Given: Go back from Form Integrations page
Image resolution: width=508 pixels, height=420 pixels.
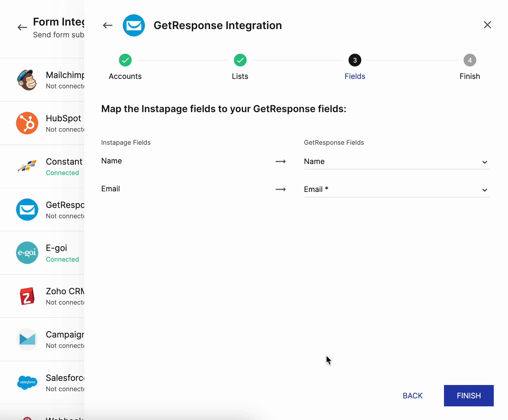Looking at the screenshot, I should coord(22,28).
